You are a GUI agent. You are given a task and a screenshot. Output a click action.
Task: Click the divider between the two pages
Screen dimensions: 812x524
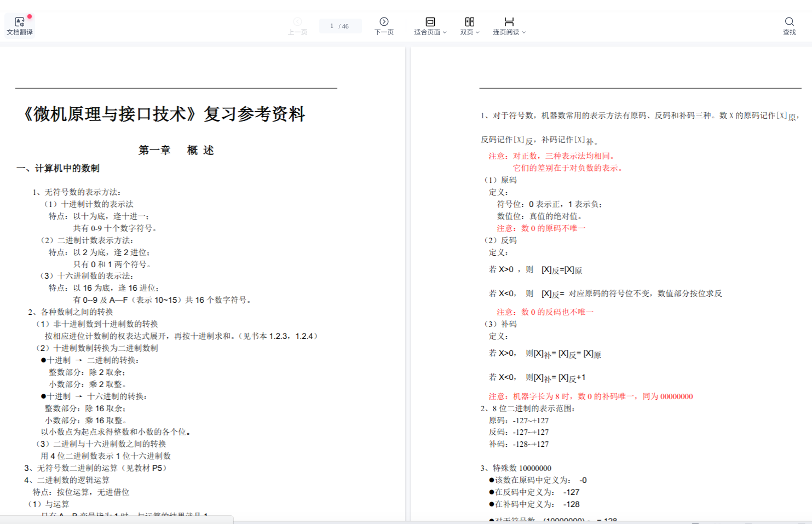[408, 274]
